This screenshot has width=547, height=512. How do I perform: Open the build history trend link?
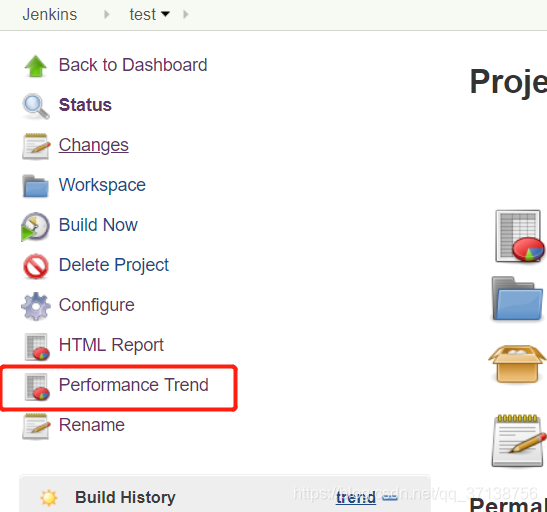coord(356,497)
